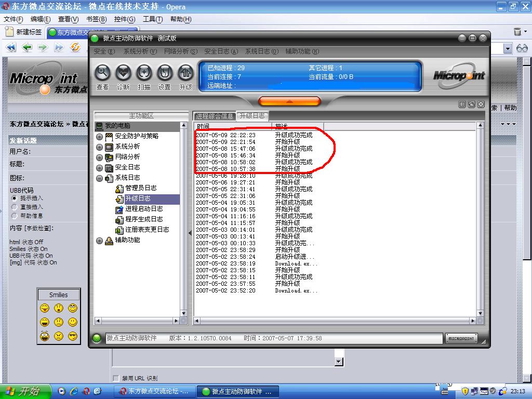The height and width of the screenshot is (399, 532).
Task: Open Opera 文件(F) menu
Action: click(13, 19)
